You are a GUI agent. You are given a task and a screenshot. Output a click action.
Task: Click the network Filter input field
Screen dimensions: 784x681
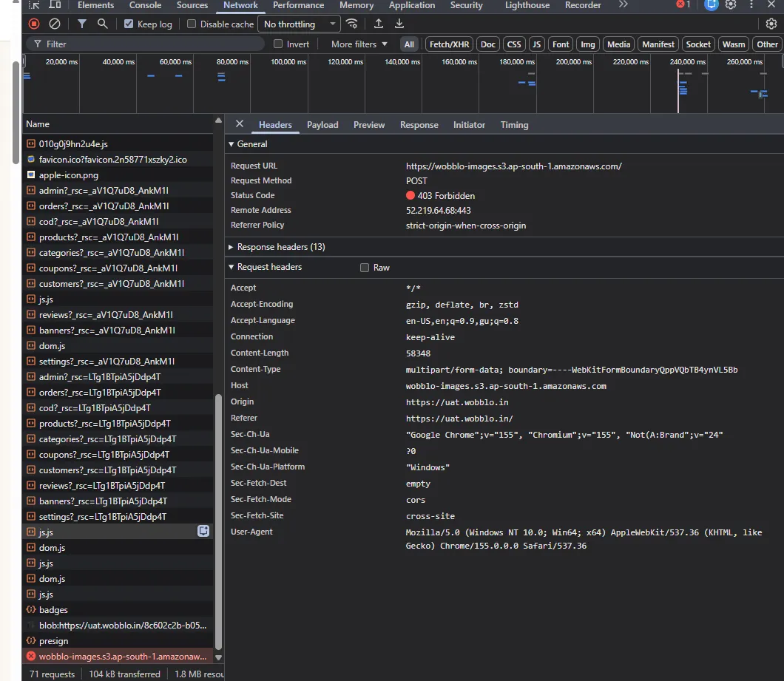coord(146,44)
